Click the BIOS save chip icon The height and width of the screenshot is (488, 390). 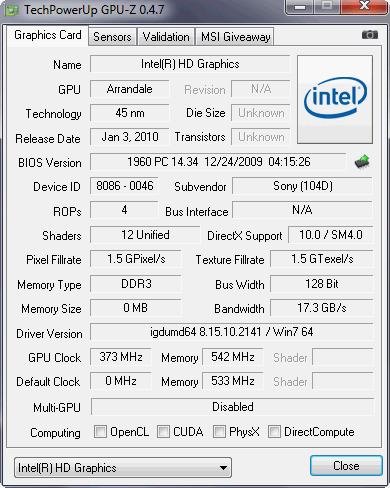pos(362,162)
